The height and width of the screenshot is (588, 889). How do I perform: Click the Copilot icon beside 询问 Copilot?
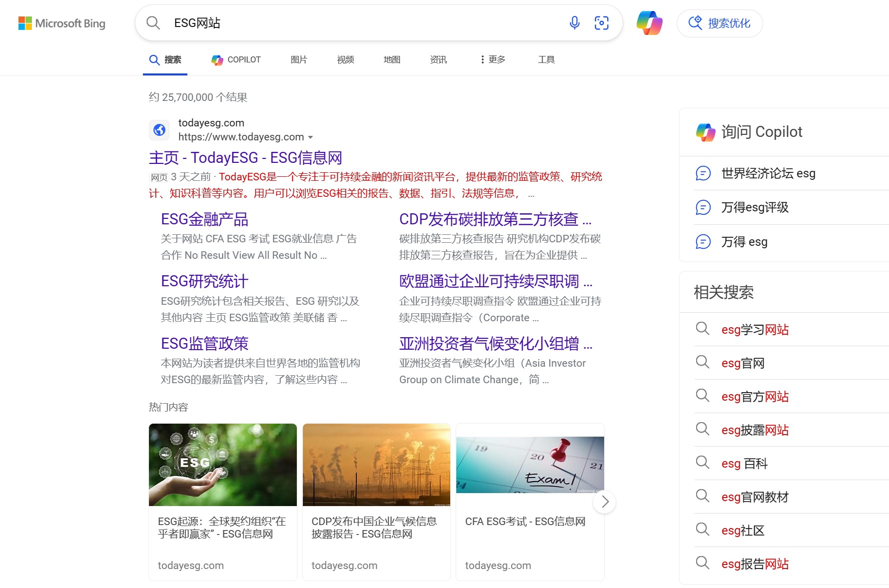[706, 132]
